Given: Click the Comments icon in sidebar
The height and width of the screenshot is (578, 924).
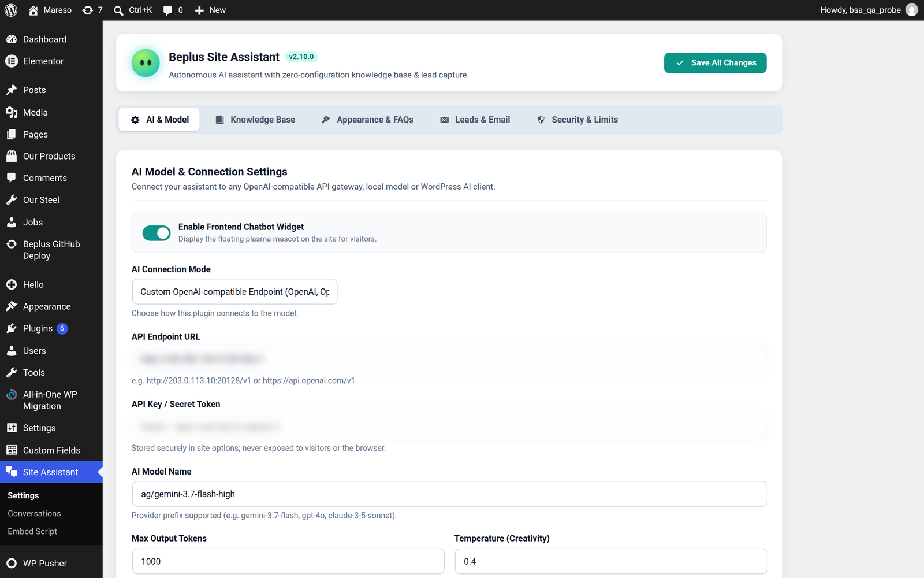Looking at the screenshot, I should [x=12, y=178].
